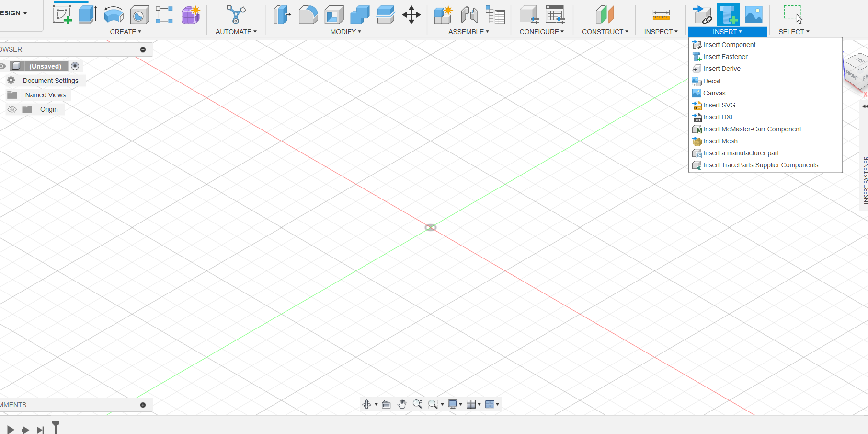Choose Insert Derive from the menu
Screen dimensions: 868x434
click(x=765, y=69)
